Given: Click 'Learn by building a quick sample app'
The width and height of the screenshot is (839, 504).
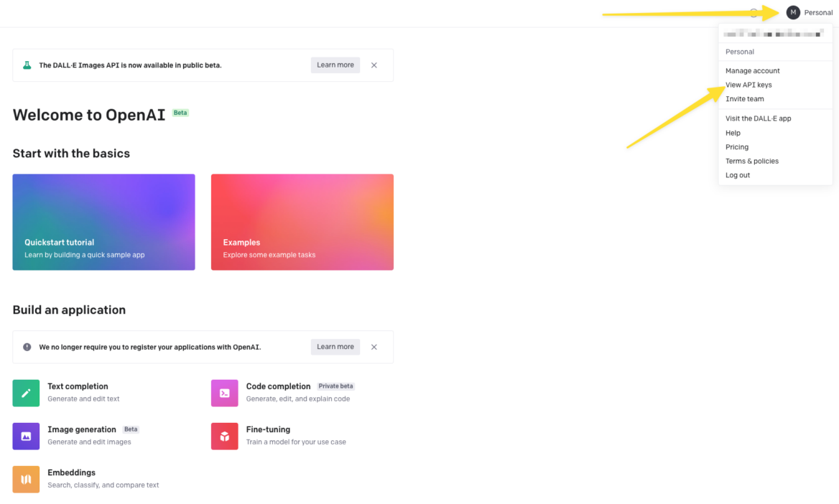Looking at the screenshot, I should [85, 255].
